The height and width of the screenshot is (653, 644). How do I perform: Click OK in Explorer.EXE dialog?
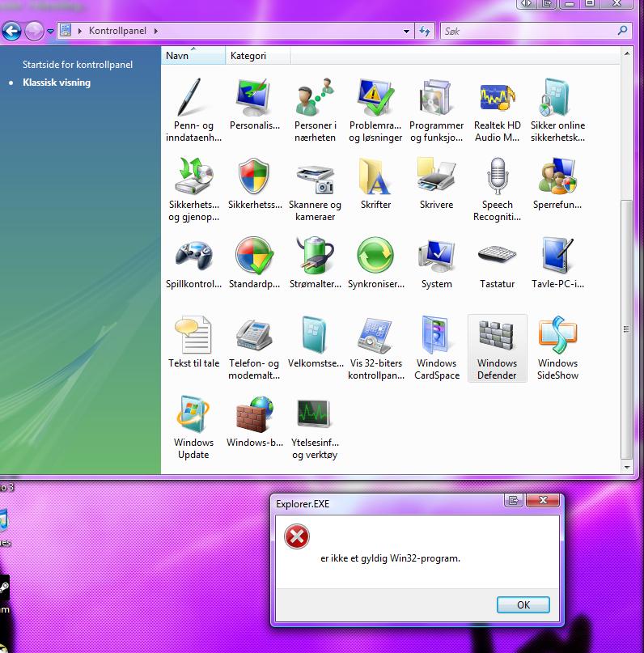(523, 604)
